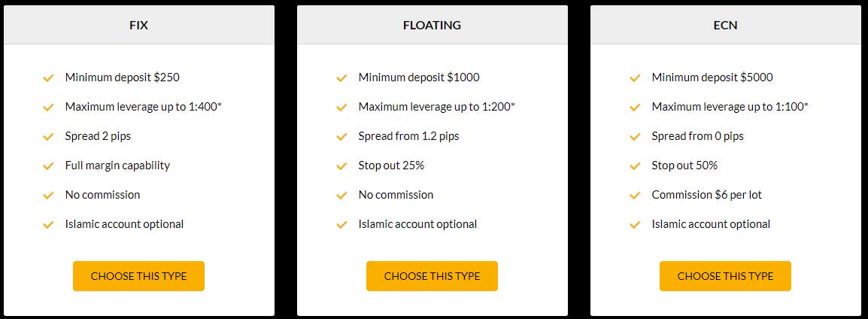This screenshot has width=868, height=319.
Task: Click No commission text in FLOATING card
Action: click(x=396, y=195)
